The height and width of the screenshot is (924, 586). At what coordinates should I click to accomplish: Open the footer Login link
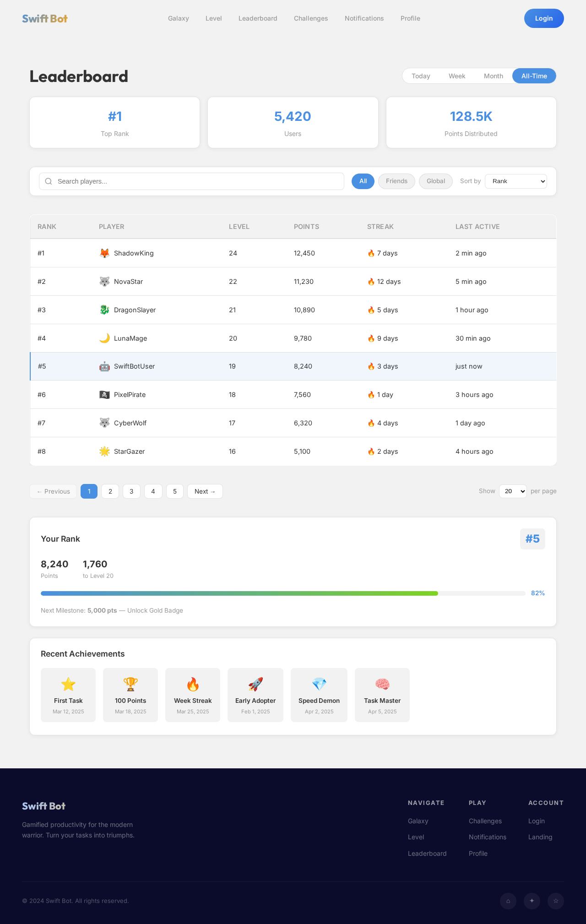tap(537, 821)
